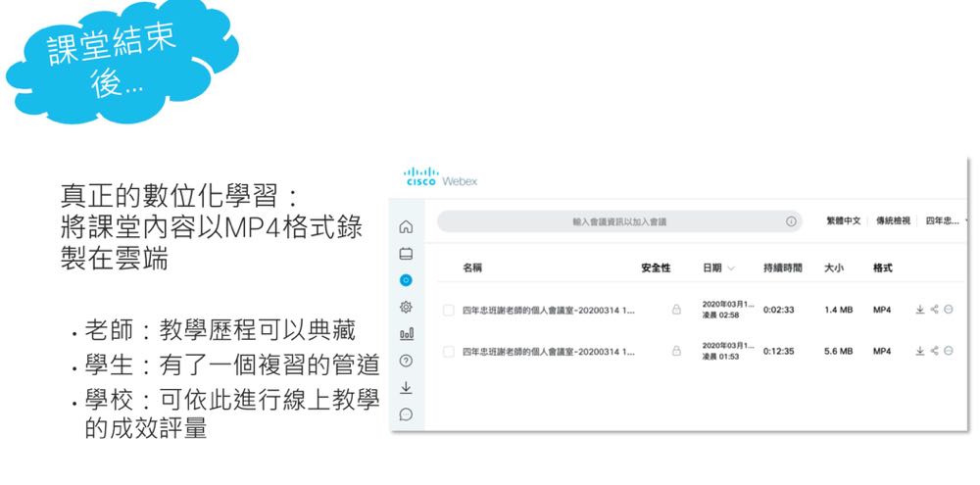
Task: Open the Insights bar-chart sidebar icon
Action: click(406, 334)
